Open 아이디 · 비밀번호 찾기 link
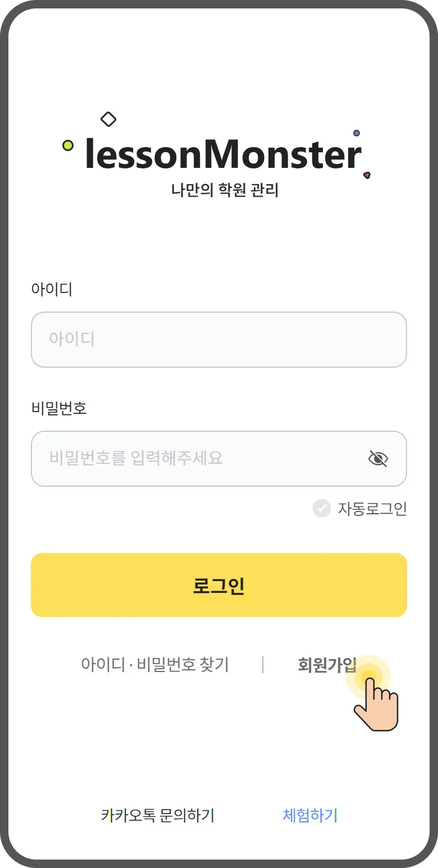438x868 pixels. (x=155, y=665)
